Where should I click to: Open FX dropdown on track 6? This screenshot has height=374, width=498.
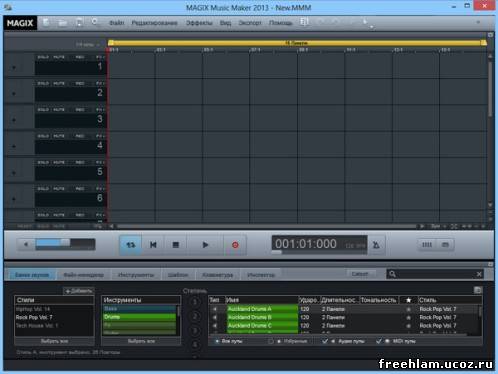point(100,189)
